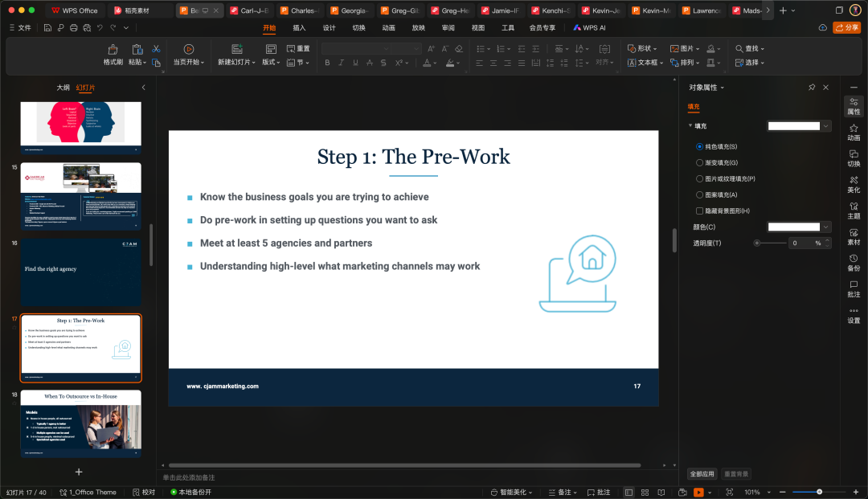The height and width of the screenshot is (499, 868).
Task: Click Apply to All (全部应用) button
Action: 702,474
